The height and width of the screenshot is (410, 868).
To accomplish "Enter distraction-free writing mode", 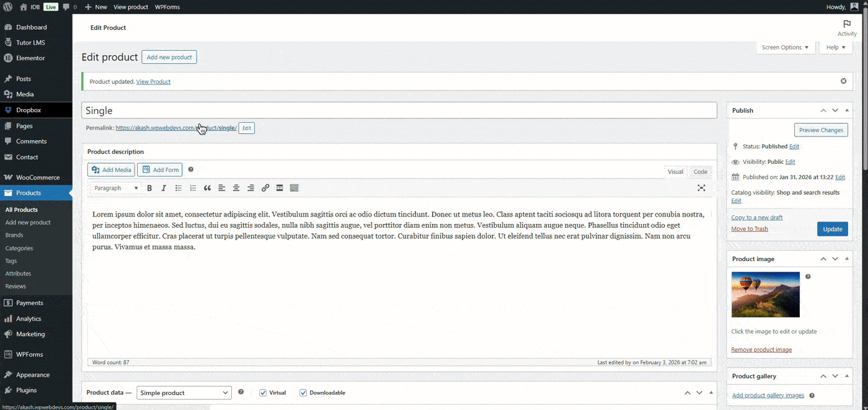I will pos(701,188).
